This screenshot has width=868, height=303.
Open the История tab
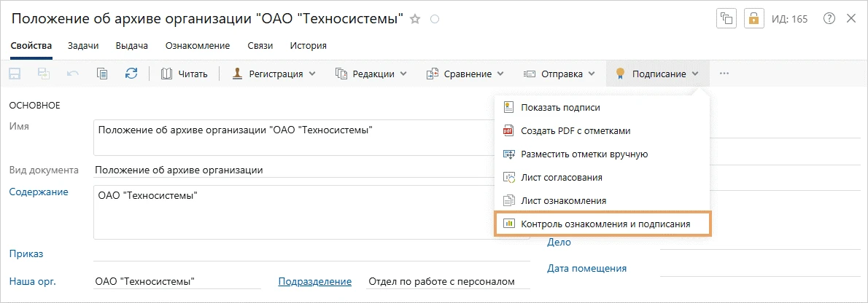308,45
